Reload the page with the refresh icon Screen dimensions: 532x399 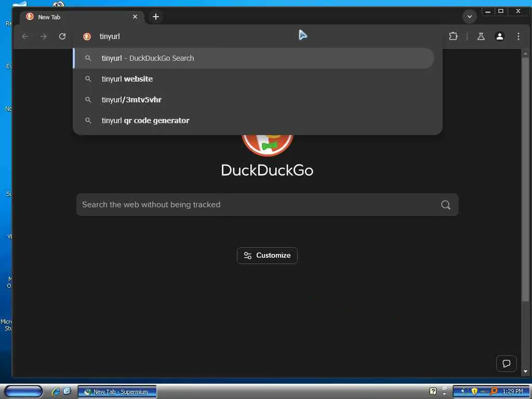point(62,36)
